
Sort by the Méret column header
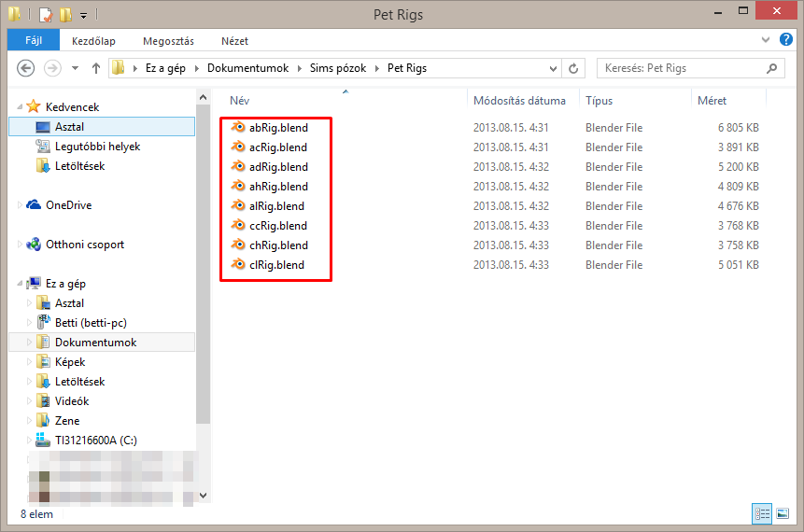pyautogui.click(x=712, y=101)
